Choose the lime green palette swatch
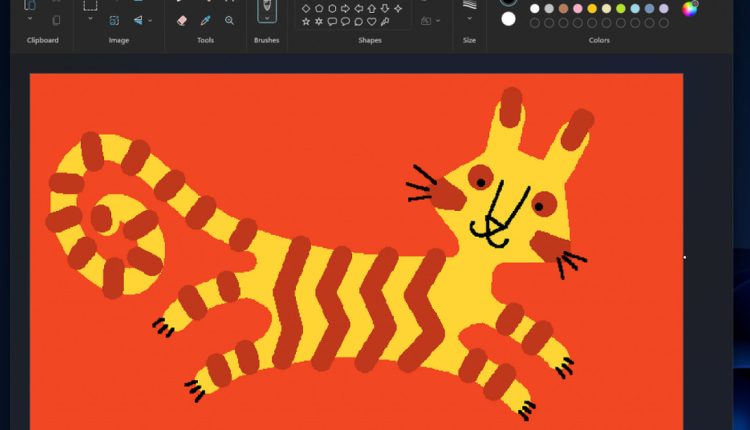Viewport: 750px width, 430px height. pos(621,9)
